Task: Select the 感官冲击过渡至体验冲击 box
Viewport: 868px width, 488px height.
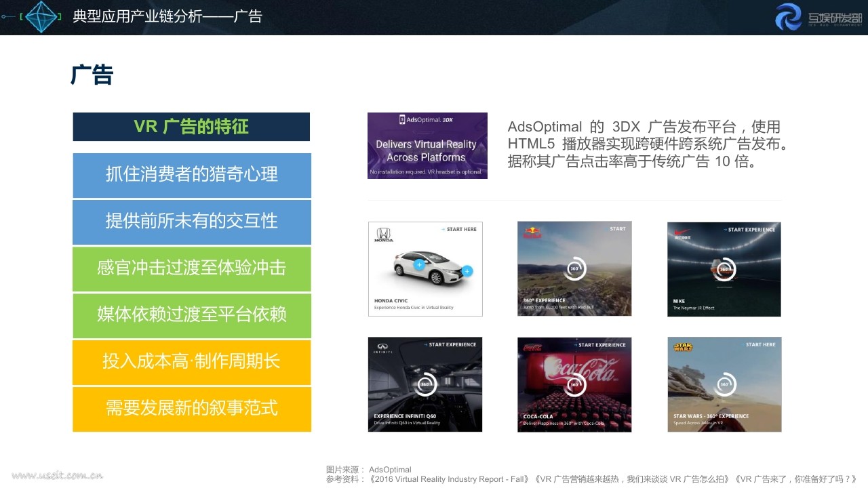Action: 192,268
